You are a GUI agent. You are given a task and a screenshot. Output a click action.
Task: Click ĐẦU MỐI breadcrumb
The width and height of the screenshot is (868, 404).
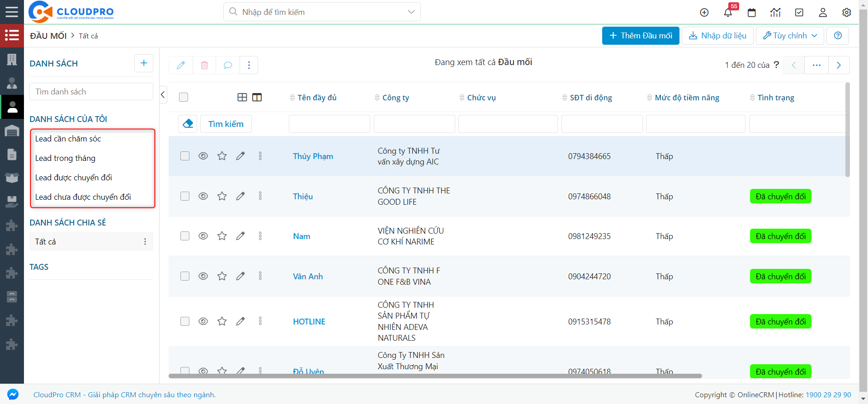point(48,36)
